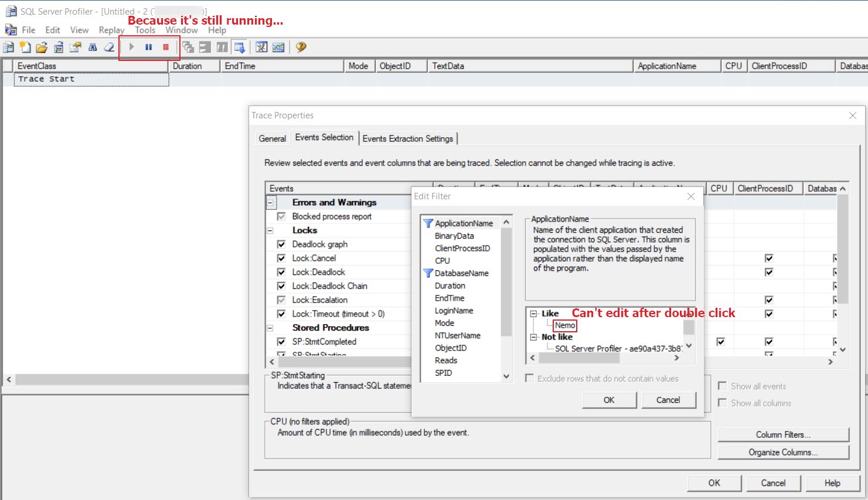Screen dimensions: 868x500
Task: Click the filter column list scroll-up arrow
Action: tap(506, 223)
